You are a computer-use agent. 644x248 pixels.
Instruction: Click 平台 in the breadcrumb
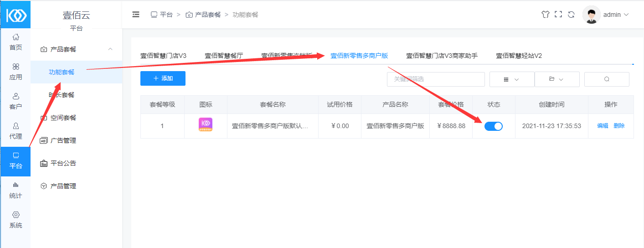162,15
